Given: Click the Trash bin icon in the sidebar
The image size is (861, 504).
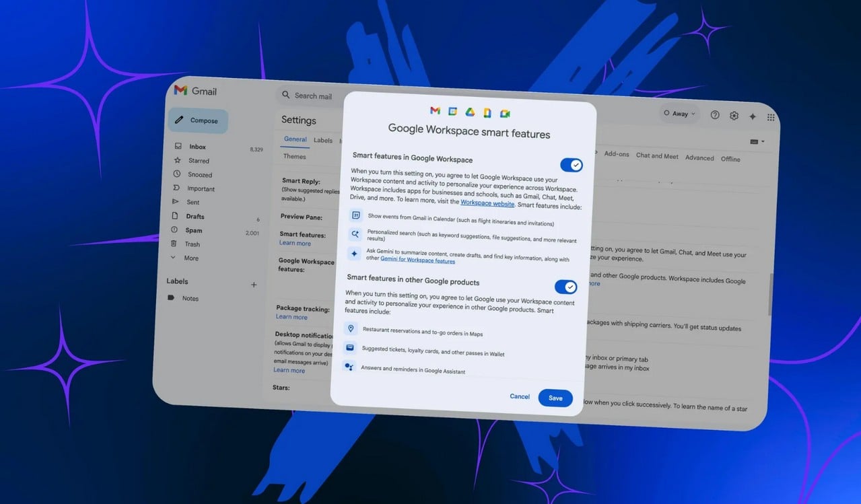Looking at the screenshot, I should (x=174, y=244).
